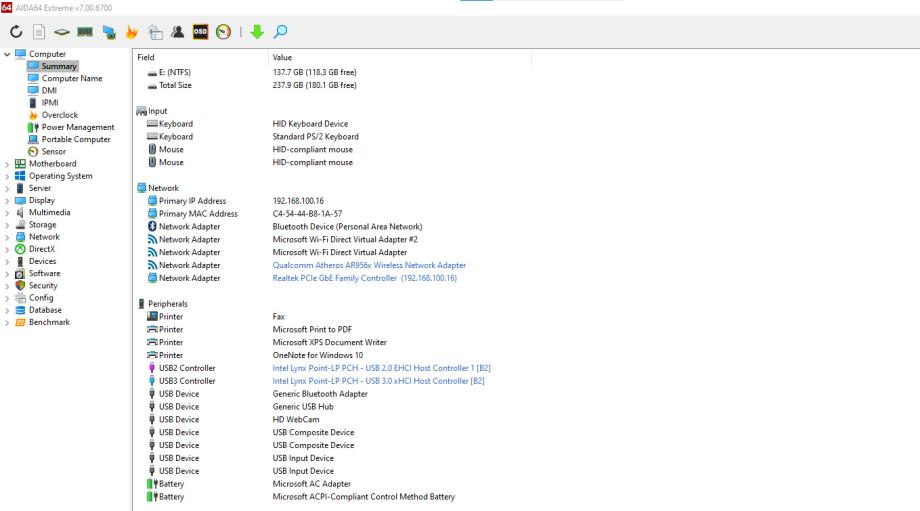Expand the Network tree node arrow
This screenshot has height=511, width=920.
coord(7,237)
